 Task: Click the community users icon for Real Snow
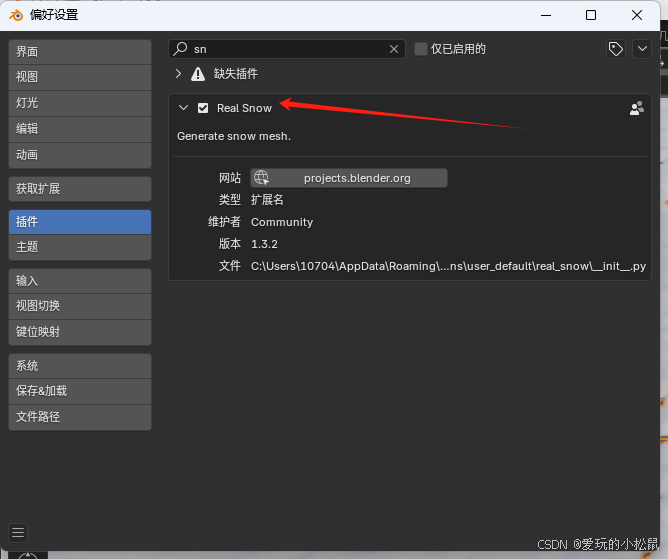coord(637,108)
